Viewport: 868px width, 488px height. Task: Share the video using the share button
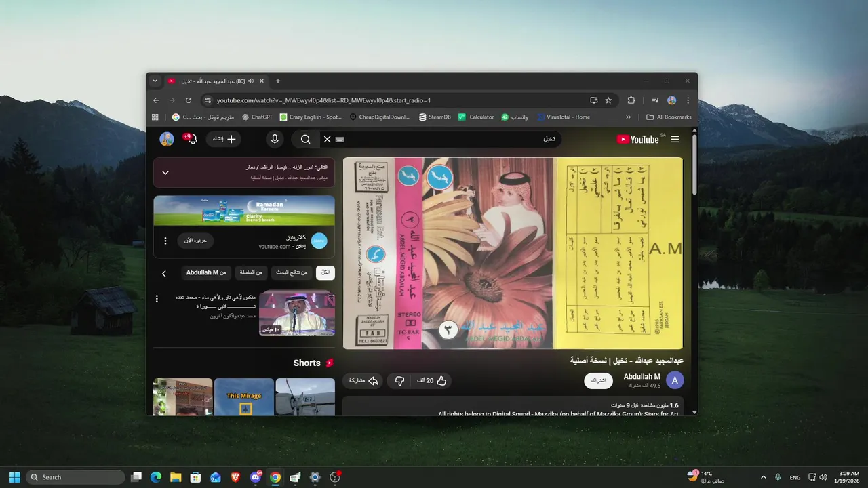(363, 380)
